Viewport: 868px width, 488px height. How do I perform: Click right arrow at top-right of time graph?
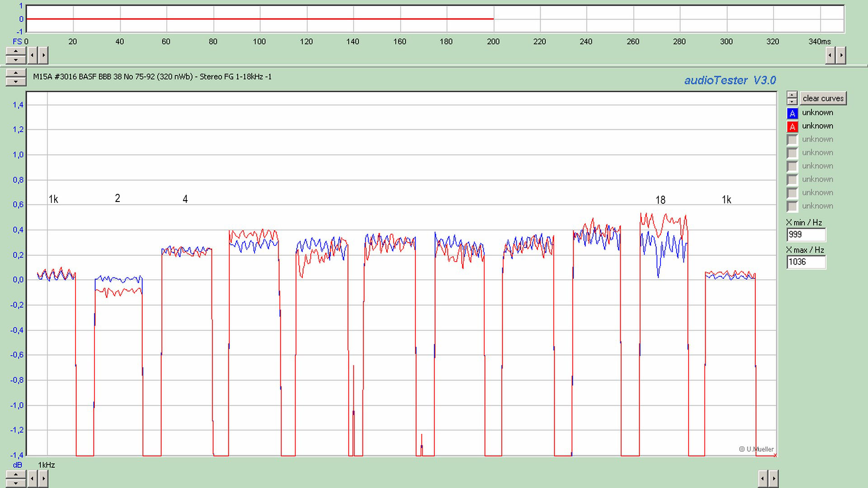841,56
